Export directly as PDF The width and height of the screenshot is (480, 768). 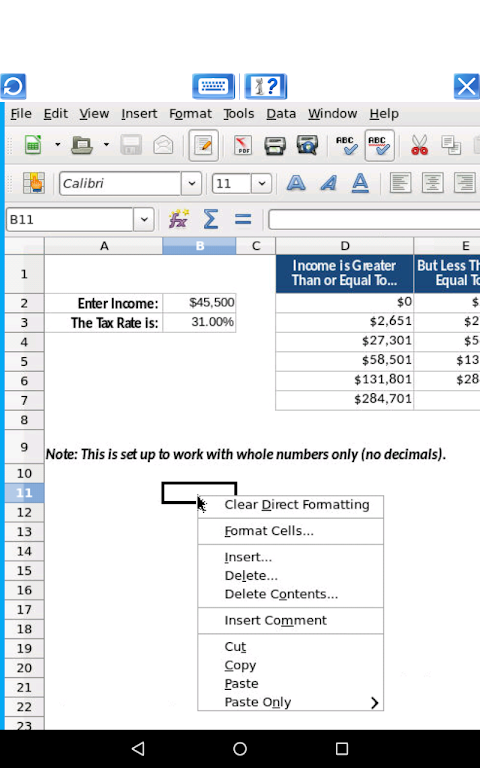click(x=243, y=144)
